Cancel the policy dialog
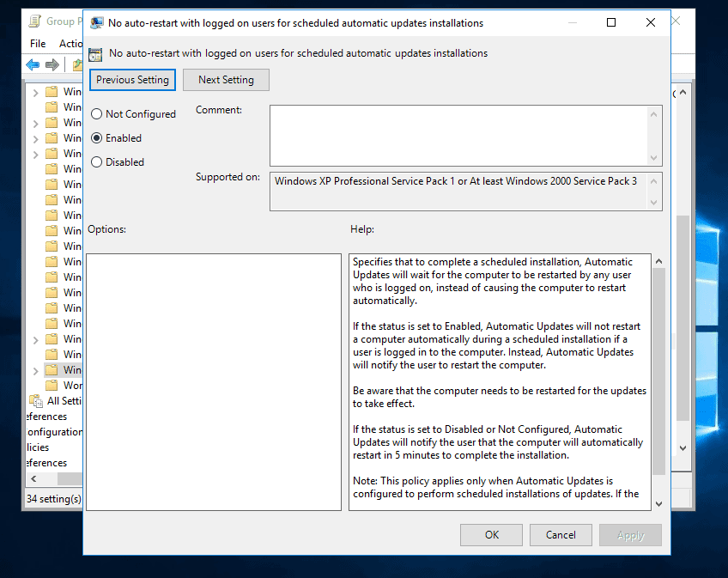728x578 pixels. 561,535
